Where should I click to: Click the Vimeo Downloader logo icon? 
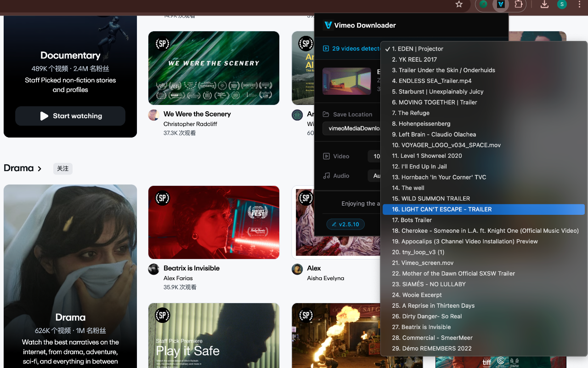click(327, 25)
